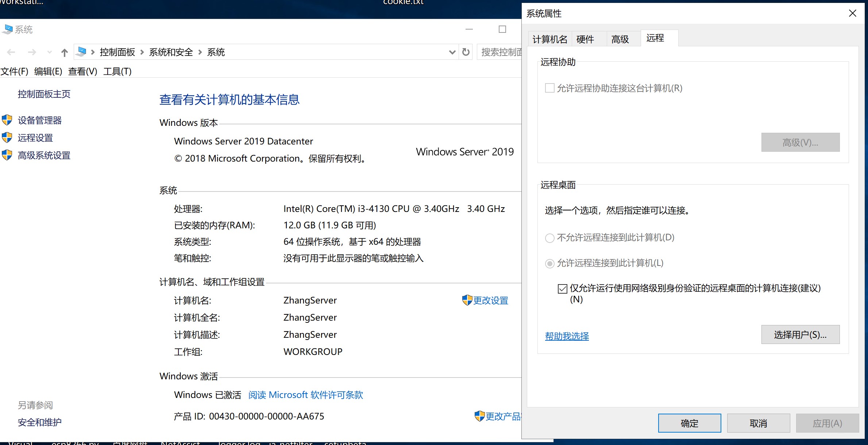Click 选择用户(S)... button
The width and height of the screenshot is (868, 445).
[x=800, y=334]
